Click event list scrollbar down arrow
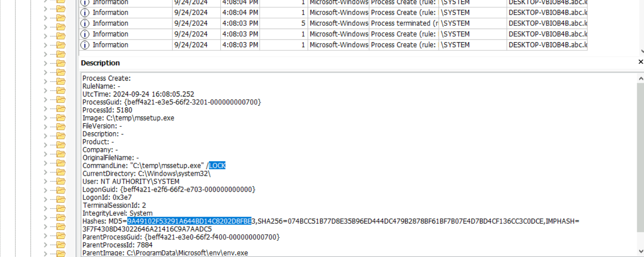 (641, 52)
